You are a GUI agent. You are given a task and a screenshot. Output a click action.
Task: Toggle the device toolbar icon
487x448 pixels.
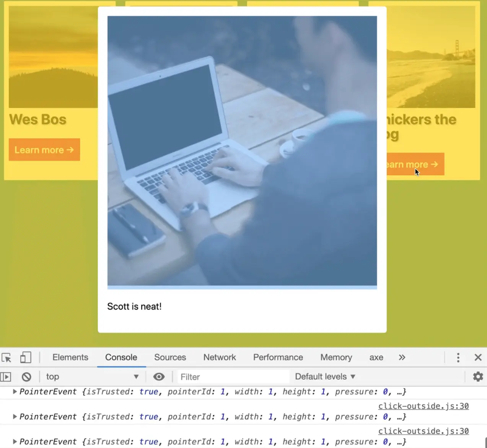(26, 358)
